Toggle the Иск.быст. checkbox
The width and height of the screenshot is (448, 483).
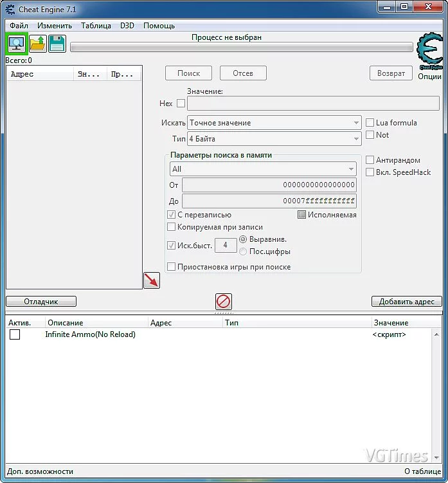[x=171, y=246]
